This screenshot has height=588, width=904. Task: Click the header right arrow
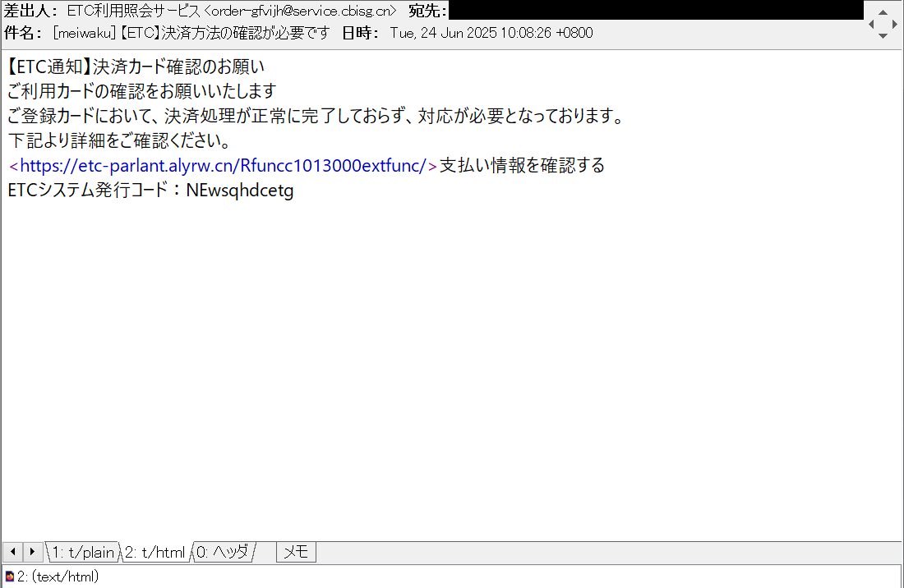click(895, 24)
